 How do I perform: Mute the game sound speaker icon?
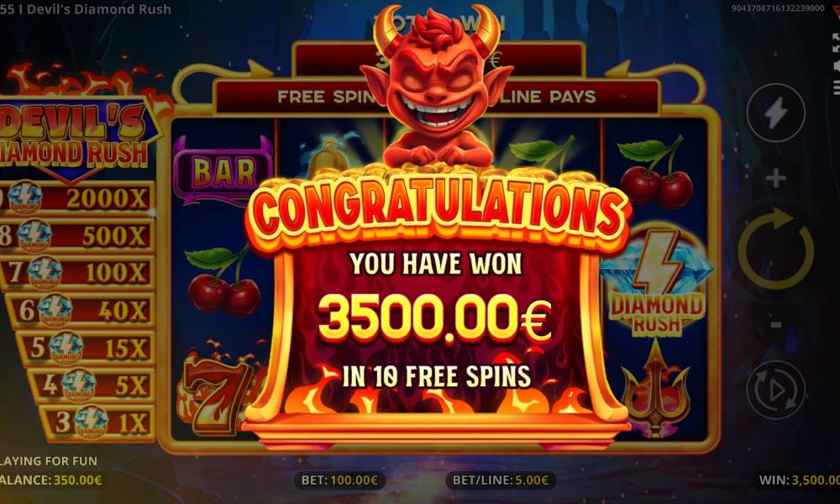pos(837,66)
